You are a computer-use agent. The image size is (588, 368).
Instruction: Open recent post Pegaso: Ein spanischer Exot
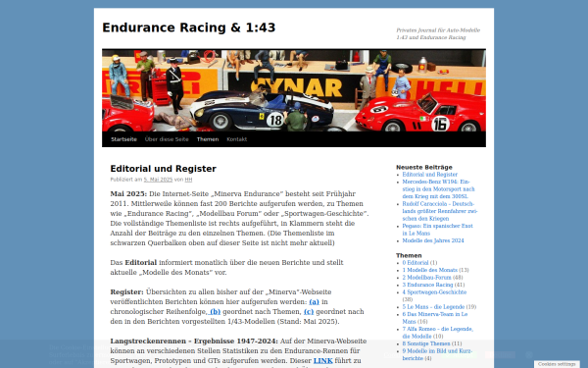click(438, 230)
